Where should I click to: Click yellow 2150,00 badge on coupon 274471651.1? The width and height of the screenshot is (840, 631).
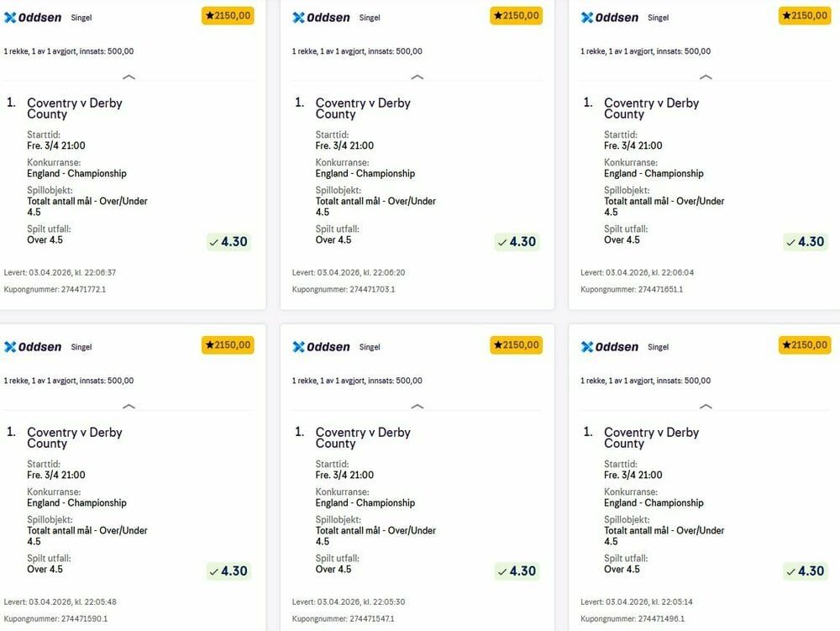805,16
